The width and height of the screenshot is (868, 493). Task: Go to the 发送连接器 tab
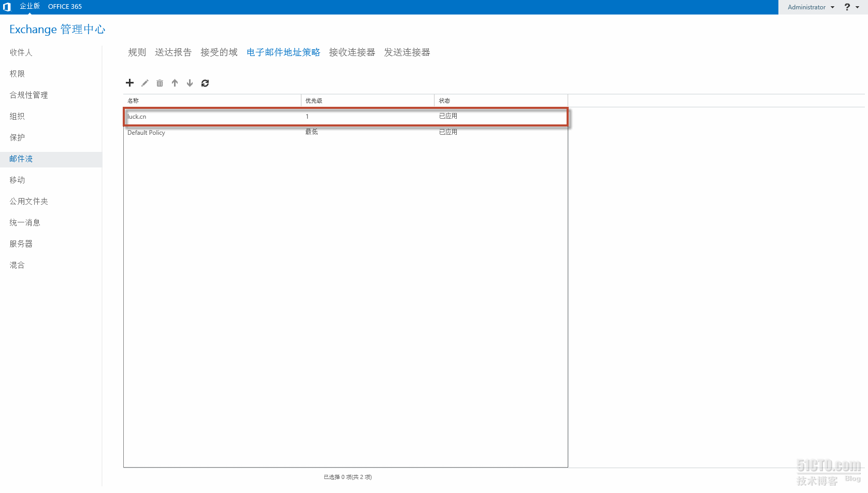pyautogui.click(x=407, y=52)
